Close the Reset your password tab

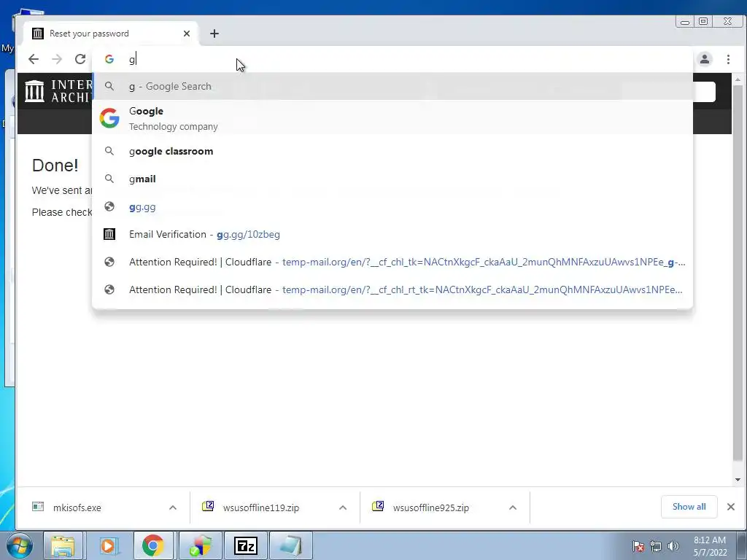pyautogui.click(x=187, y=34)
